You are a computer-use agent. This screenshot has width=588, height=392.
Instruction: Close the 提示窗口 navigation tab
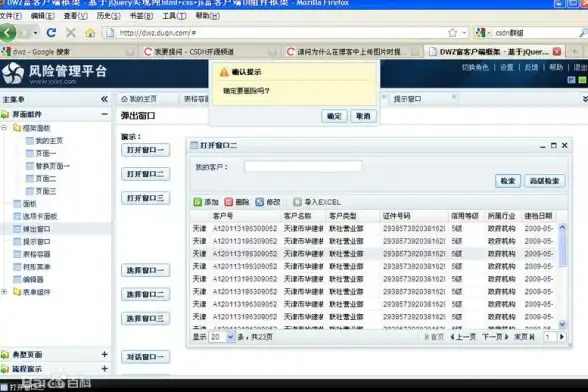click(x=454, y=97)
